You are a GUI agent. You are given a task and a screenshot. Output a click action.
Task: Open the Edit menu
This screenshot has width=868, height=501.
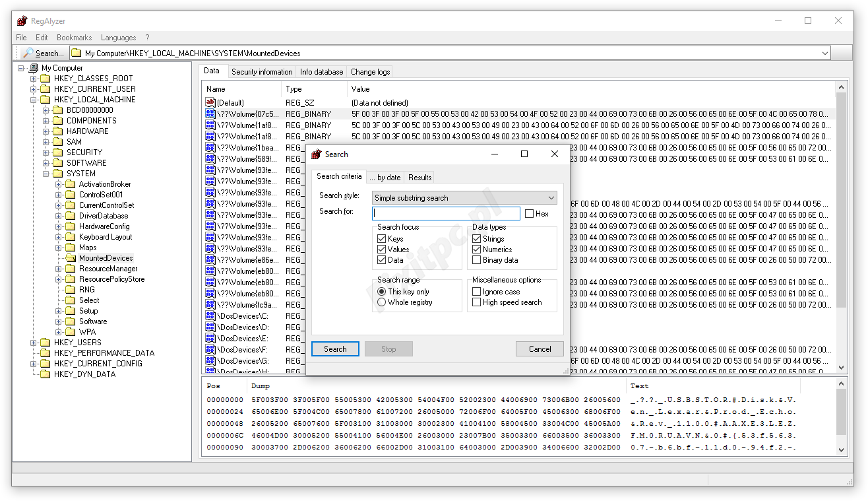tap(42, 38)
